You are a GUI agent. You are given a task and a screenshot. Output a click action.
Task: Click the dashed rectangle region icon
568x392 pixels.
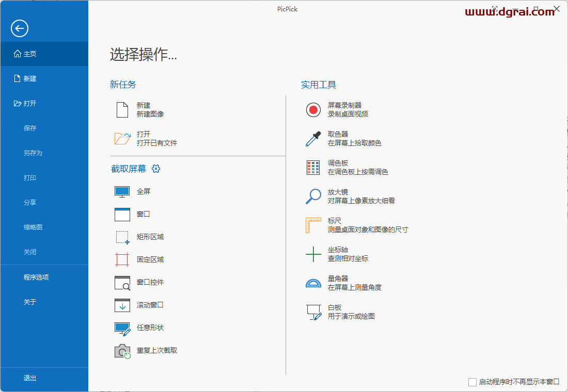point(122,237)
